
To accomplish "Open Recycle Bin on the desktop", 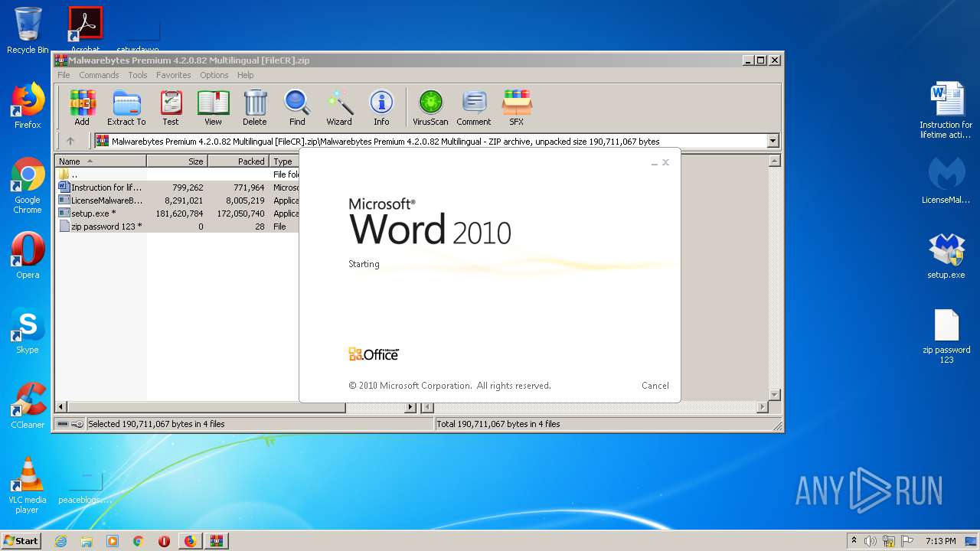I will point(28,31).
